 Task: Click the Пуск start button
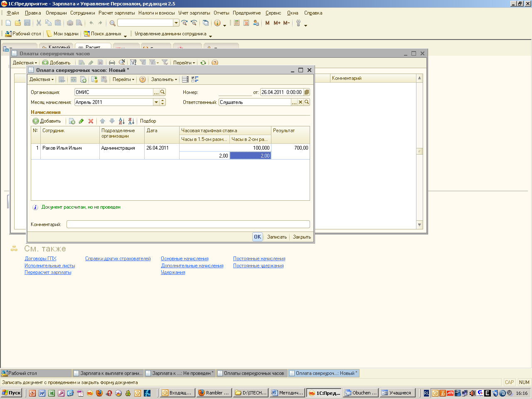[11, 393]
